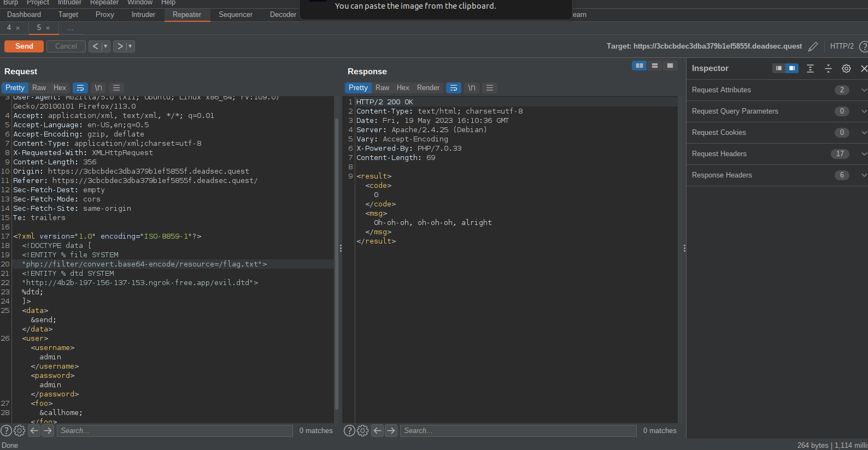Viewport: 868px width, 450px height.
Task: Go to next match in Response search
Action: pyautogui.click(x=391, y=431)
